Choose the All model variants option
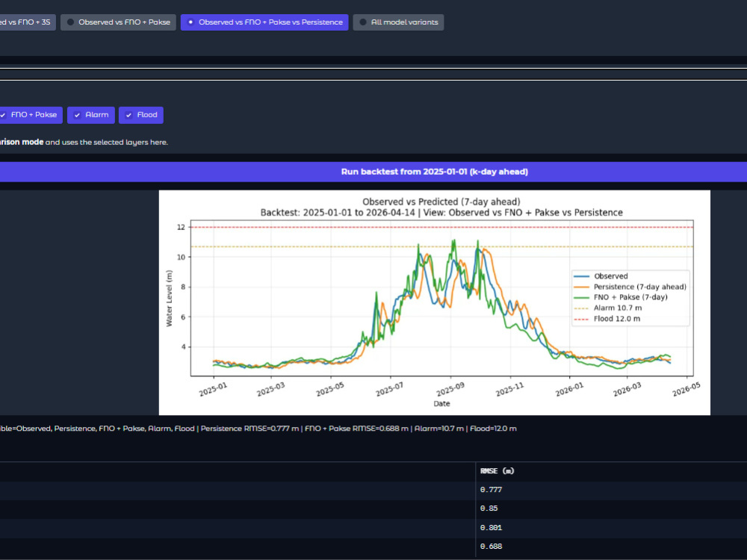The width and height of the screenshot is (747, 560). [x=398, y=22]
